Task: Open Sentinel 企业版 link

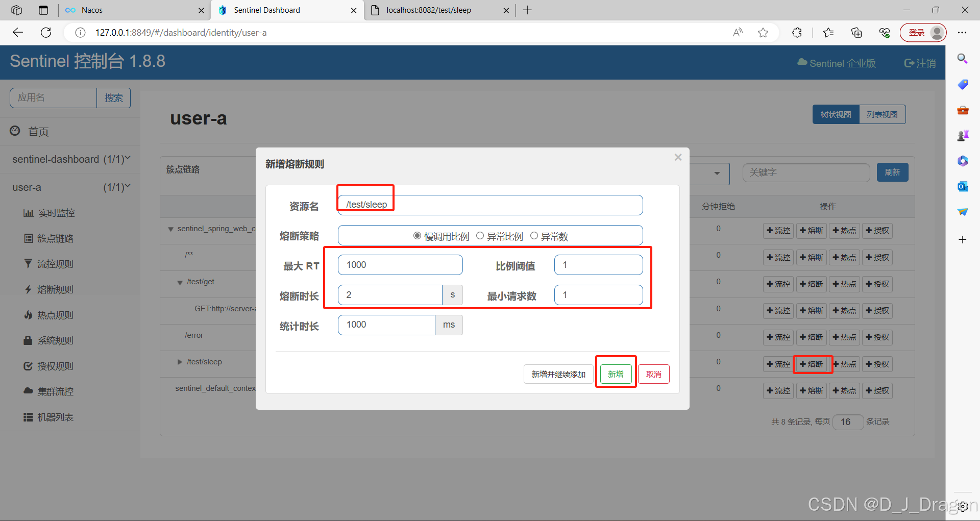Action: (837, 63)
